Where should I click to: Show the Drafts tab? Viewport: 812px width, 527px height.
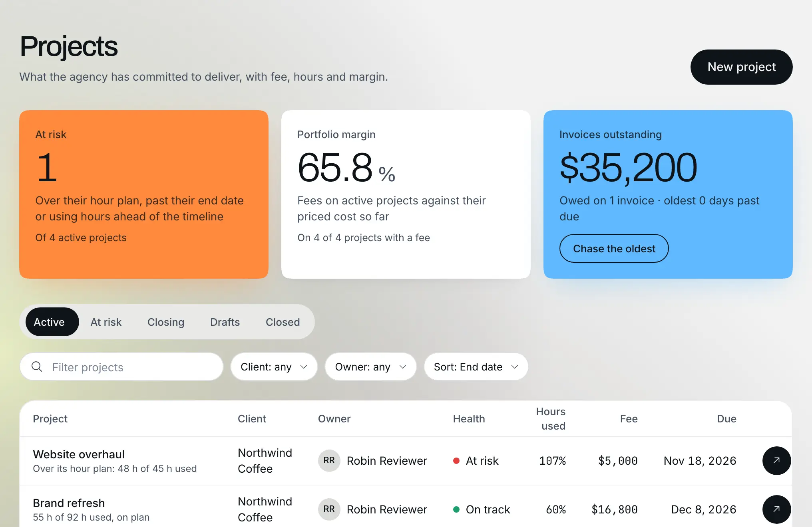225,322
